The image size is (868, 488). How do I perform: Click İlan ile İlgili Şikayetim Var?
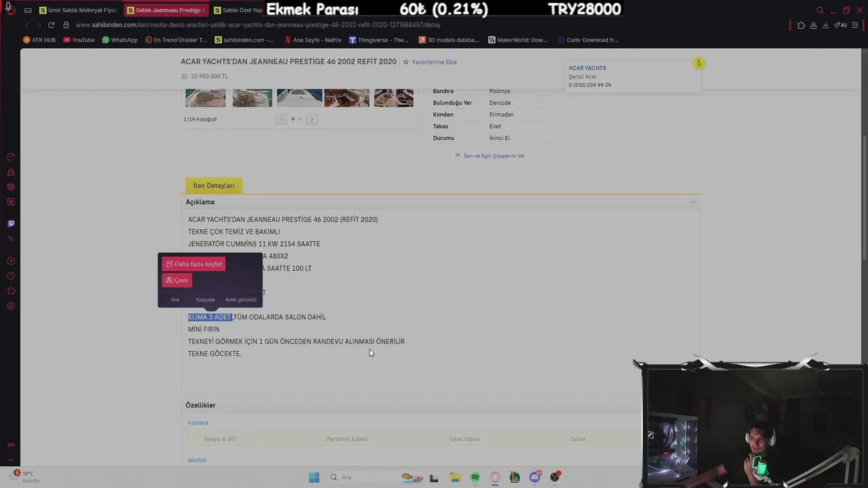[490, 156]
